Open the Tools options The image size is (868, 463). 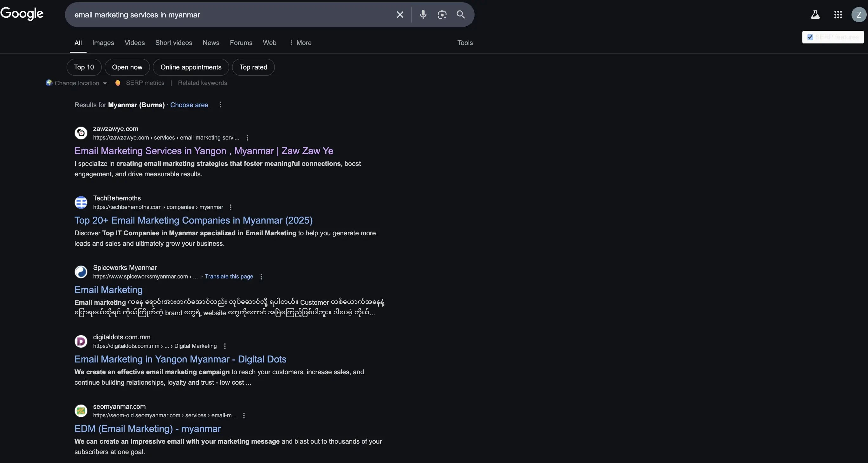[465, 43]
